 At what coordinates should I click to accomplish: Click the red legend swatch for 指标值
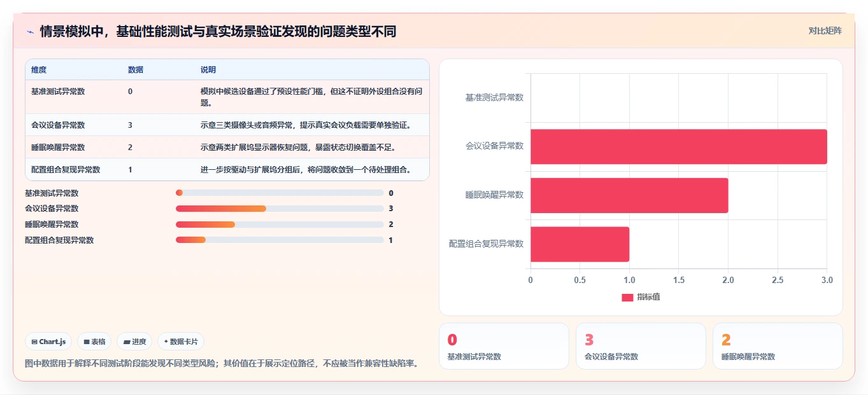point(628,297)
